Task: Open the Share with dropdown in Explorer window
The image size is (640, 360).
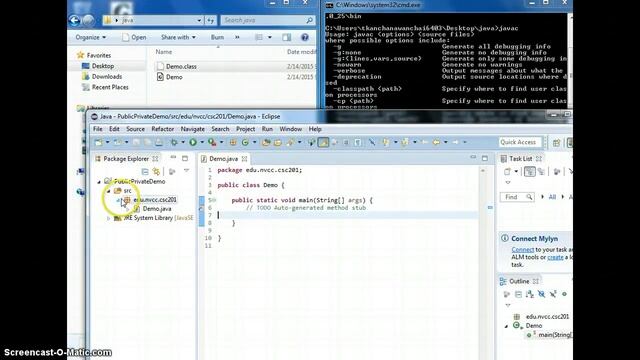Action: [x=178, y=37]
